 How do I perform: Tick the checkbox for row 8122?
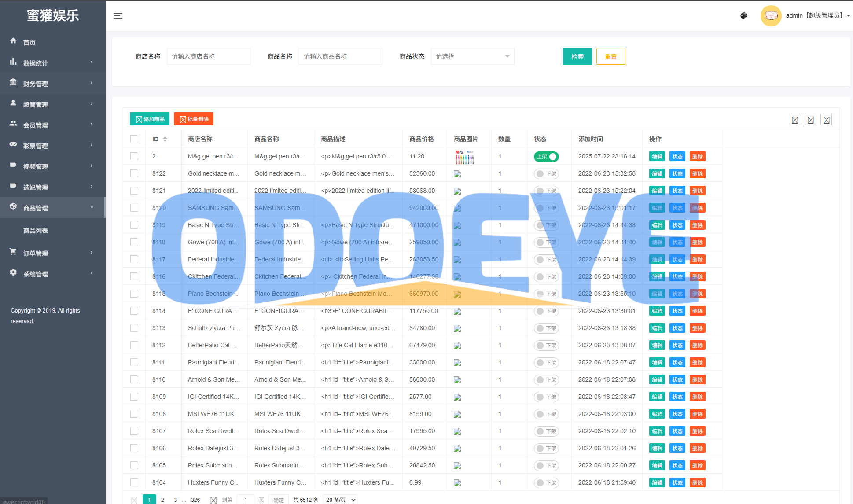[x=134, y=173]
